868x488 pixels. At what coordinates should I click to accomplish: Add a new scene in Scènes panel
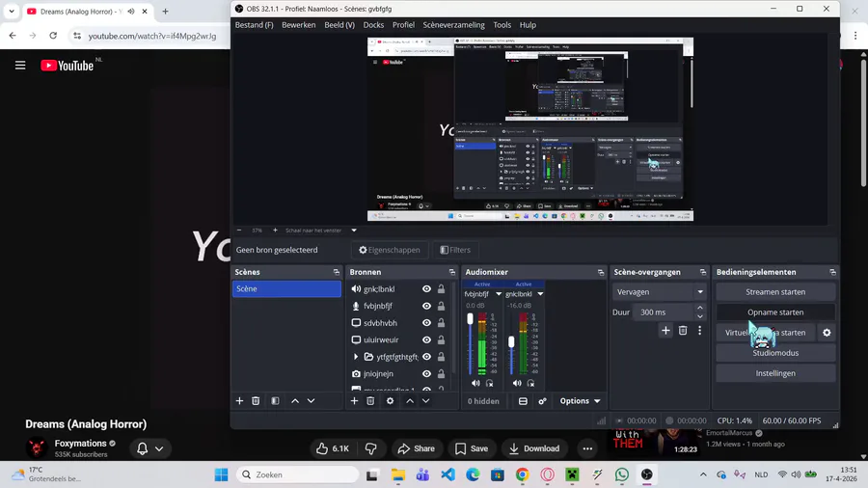(x=239, y=400)
